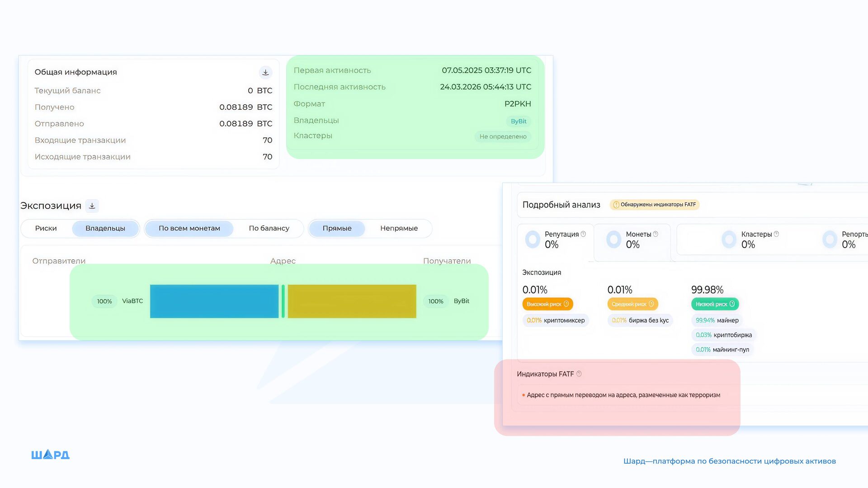Click the Репутация donut chart icon

click(533, 239)
